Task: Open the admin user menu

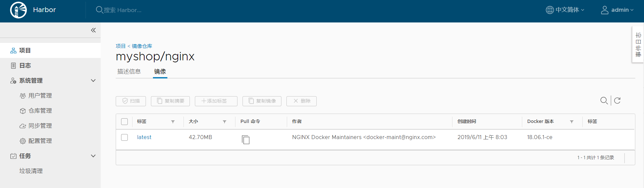Action: point(617,10)
